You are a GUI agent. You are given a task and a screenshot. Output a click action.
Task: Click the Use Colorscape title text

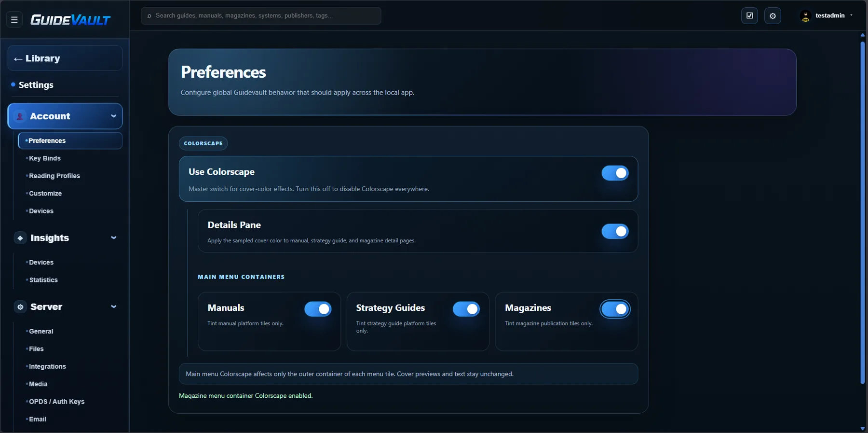pos(221,172)
